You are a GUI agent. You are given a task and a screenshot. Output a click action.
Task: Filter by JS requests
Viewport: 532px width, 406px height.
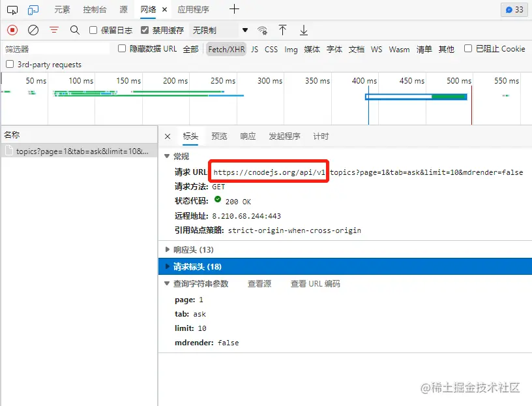[x=254, y=49]
